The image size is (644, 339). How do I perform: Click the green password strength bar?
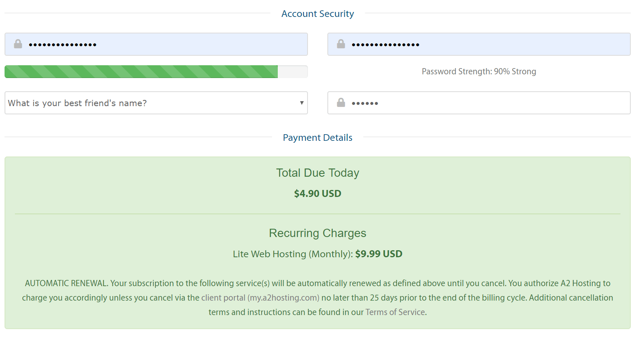pyautogui.click(x=141, y=71)
